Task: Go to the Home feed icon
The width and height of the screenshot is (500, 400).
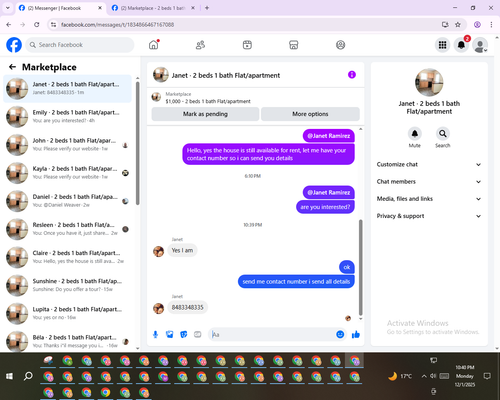Action: click(x=154, y=45)
